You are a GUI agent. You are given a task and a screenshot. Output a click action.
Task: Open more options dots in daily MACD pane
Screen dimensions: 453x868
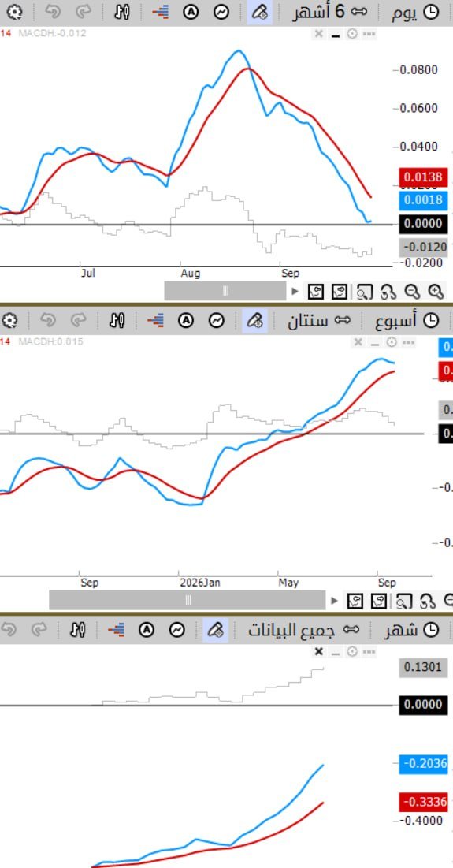369,35
